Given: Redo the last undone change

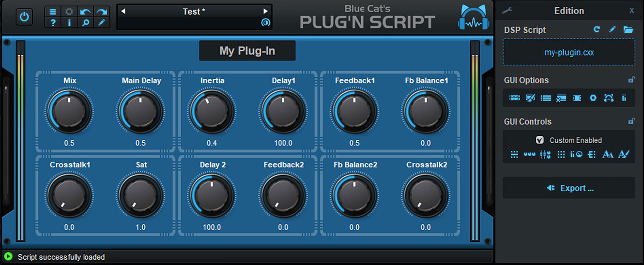Looking at the screenshot, I should pyautogui.click(x=101, y=12).
